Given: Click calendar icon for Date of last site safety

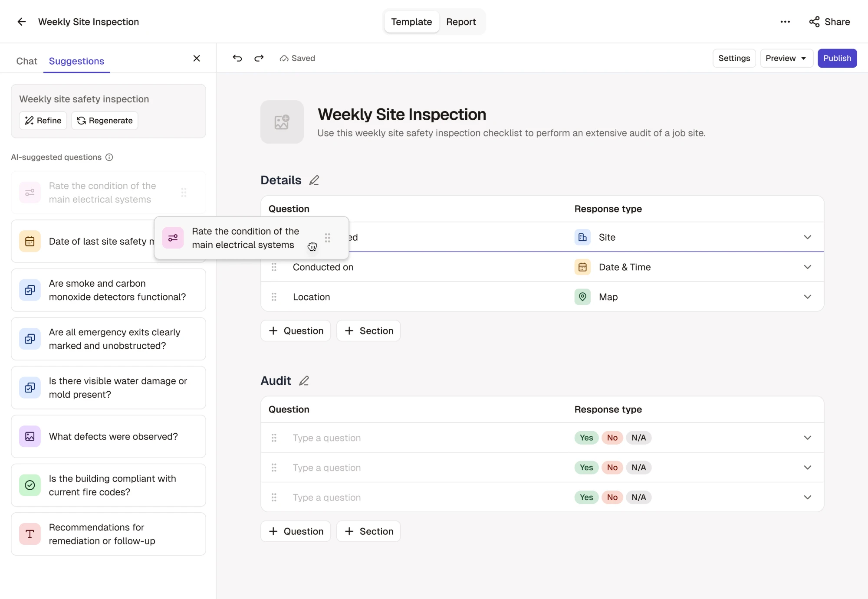Looking at the screenshot, I should [30, 241].
